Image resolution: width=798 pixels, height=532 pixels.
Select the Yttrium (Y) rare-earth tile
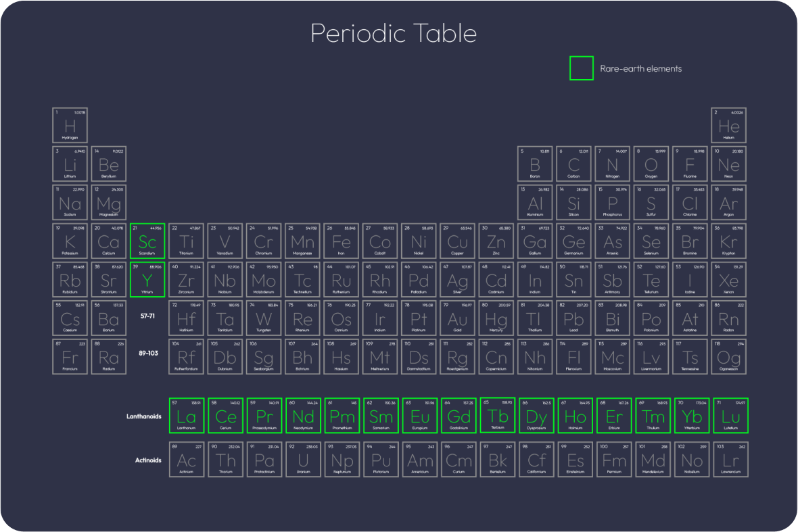[x=147, y=280]
